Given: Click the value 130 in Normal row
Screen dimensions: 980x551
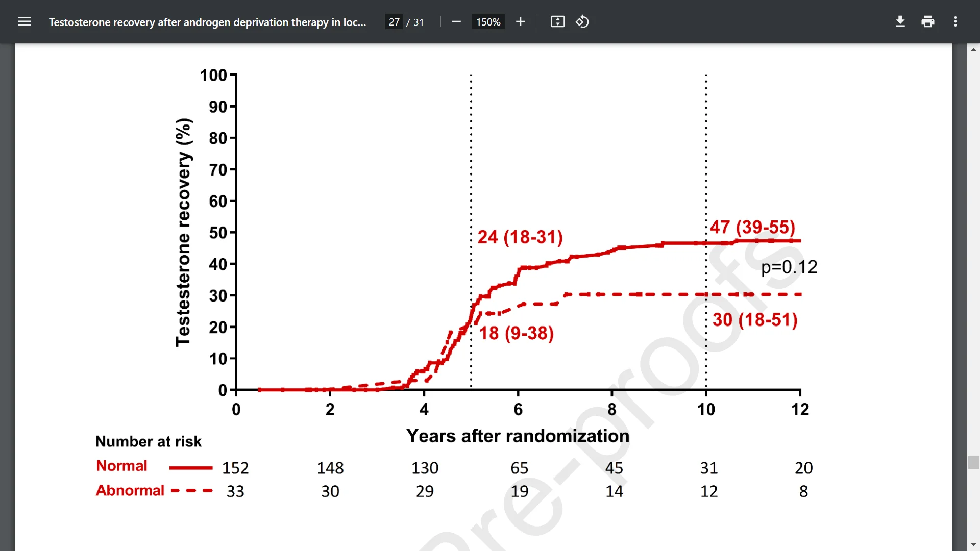Looking at the screenshot, I should (x=425, y=468).
